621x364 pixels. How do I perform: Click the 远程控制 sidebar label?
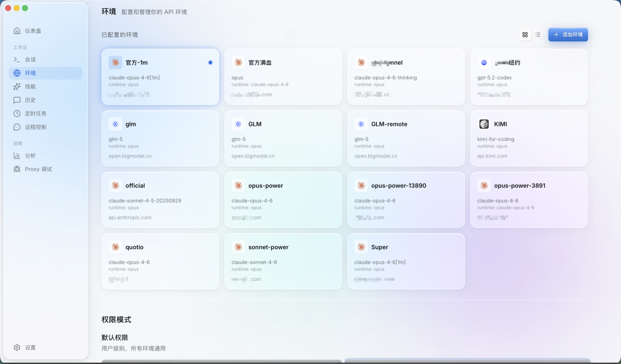(x=36, y=127)
